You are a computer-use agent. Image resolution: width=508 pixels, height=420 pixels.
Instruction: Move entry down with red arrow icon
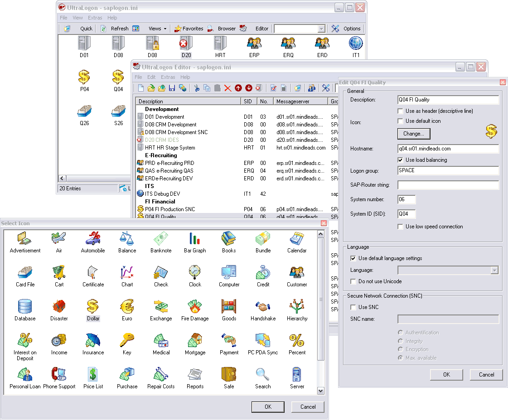(249, 88)
